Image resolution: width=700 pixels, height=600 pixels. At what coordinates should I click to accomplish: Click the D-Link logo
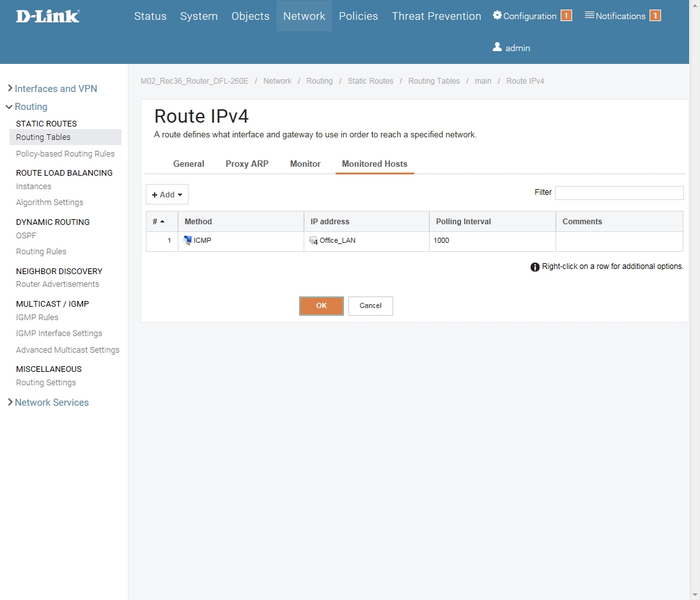[48, 17]
